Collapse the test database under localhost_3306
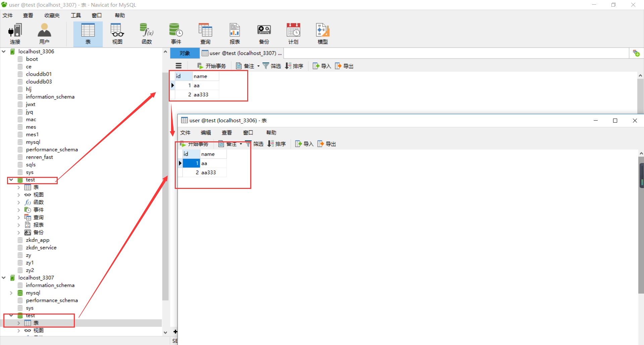Screen dimensions: 644x345 (x=11, y=180)
